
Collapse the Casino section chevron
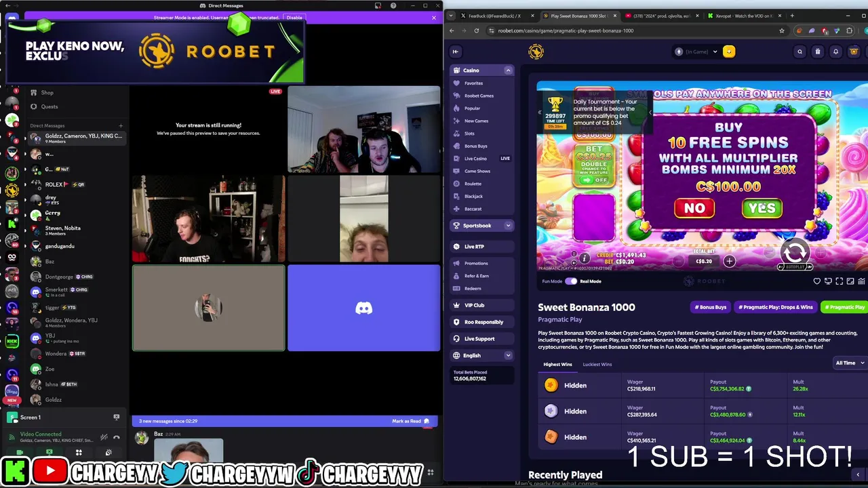pyautogui.click(x=508, y=70)
